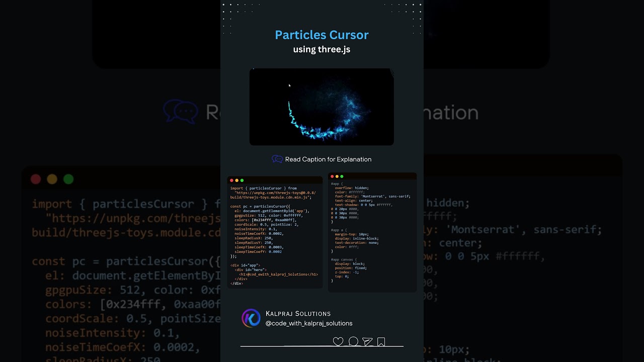The height and width of the screenshot is (362, 644).
Task: Click 'display: inline-block;' CSS line
Action: [357, 238]
